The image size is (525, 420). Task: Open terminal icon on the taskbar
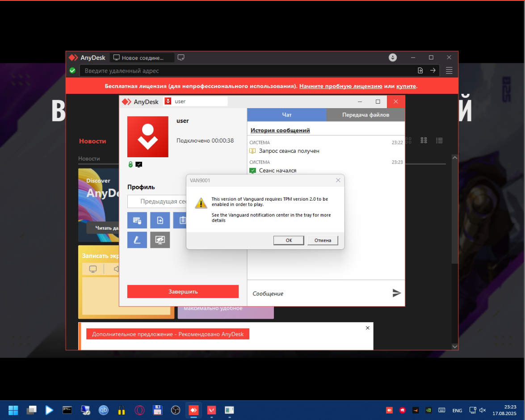click(67, 410)
